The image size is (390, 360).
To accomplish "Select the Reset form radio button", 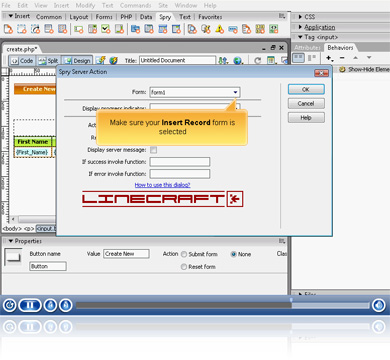I will (184, 267).
